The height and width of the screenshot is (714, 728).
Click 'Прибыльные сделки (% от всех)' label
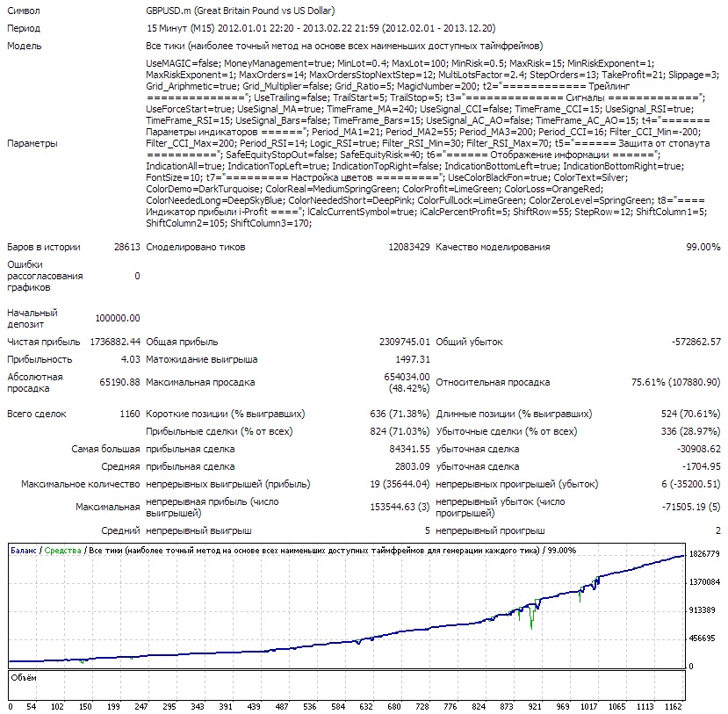click(220, 432)
